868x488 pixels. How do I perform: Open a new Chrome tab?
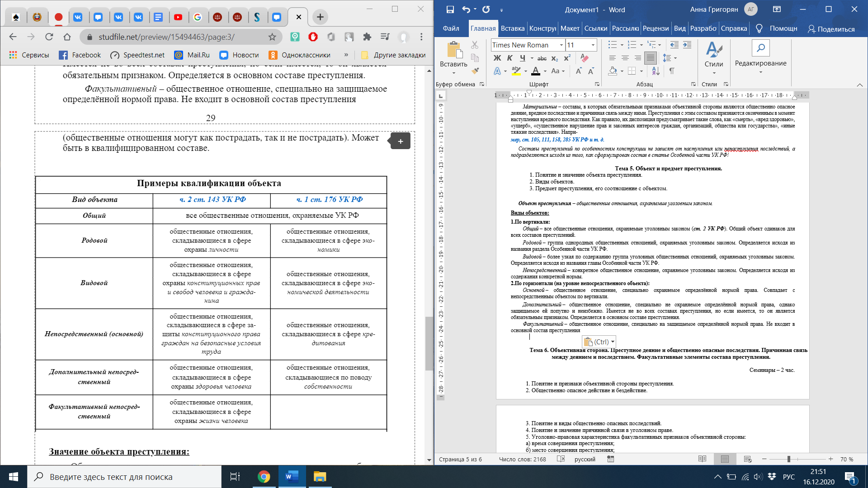320,17
